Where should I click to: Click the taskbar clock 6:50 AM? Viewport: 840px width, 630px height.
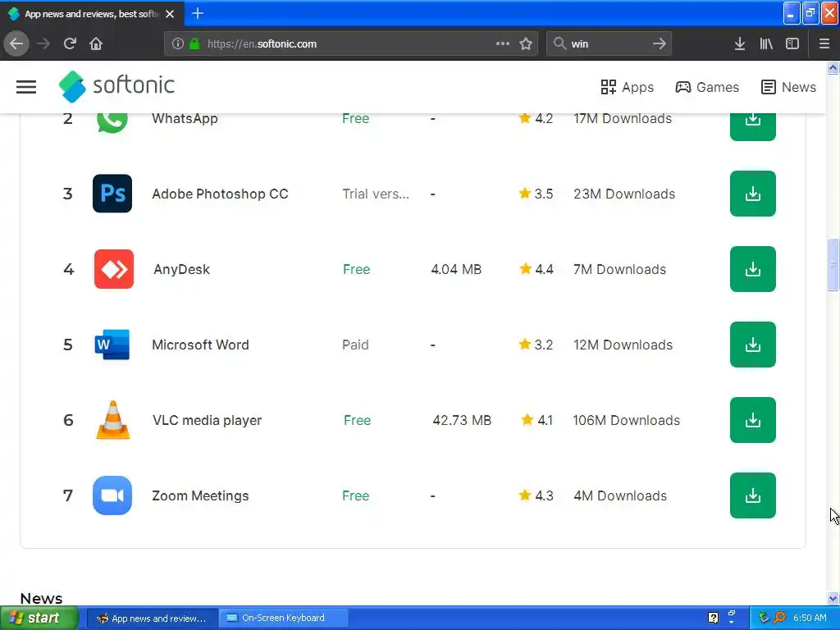click(810, 618)
